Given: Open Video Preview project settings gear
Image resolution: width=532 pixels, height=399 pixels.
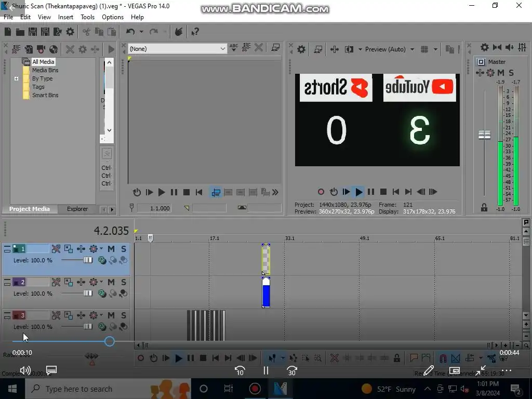Looking at the screenshot, I should point(301,49).
